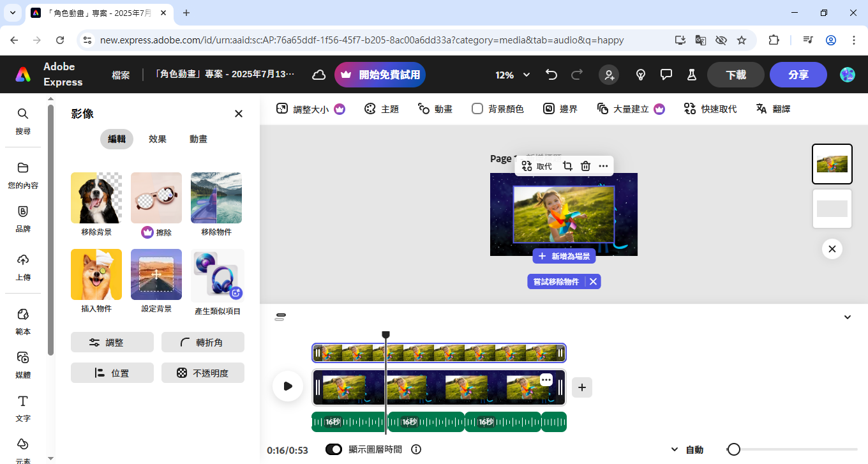This screenshot has width=868, height=464.
Task: Click the timeline zoom slider handle
Action: [x=734, y=449]
